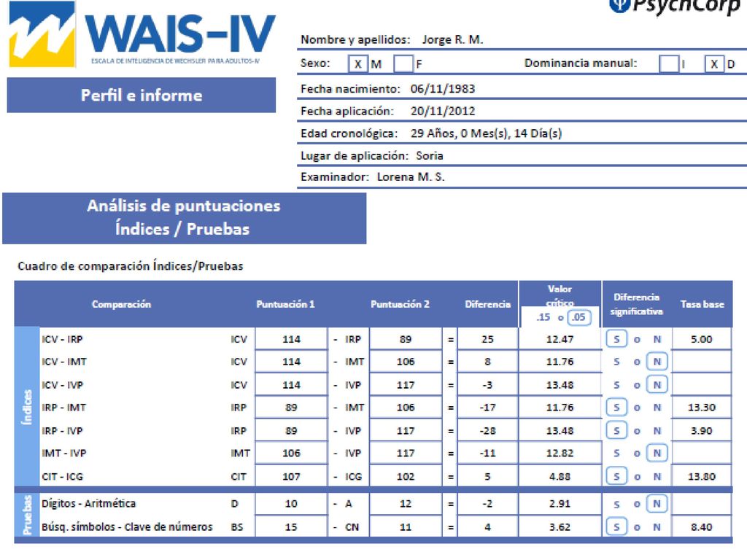
Task: Click the CN score 11
Action: [406, 526]
